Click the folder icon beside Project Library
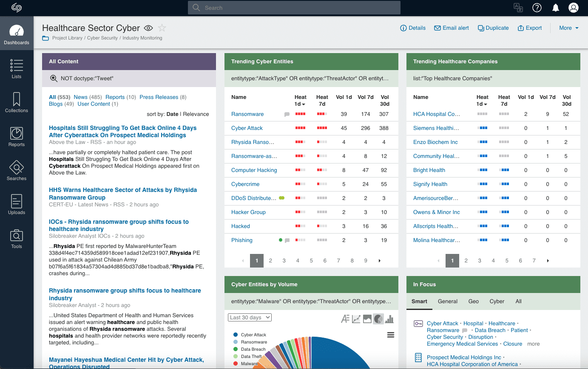The height and width of the screenshot is (369, 588). [x=45, y=38]
